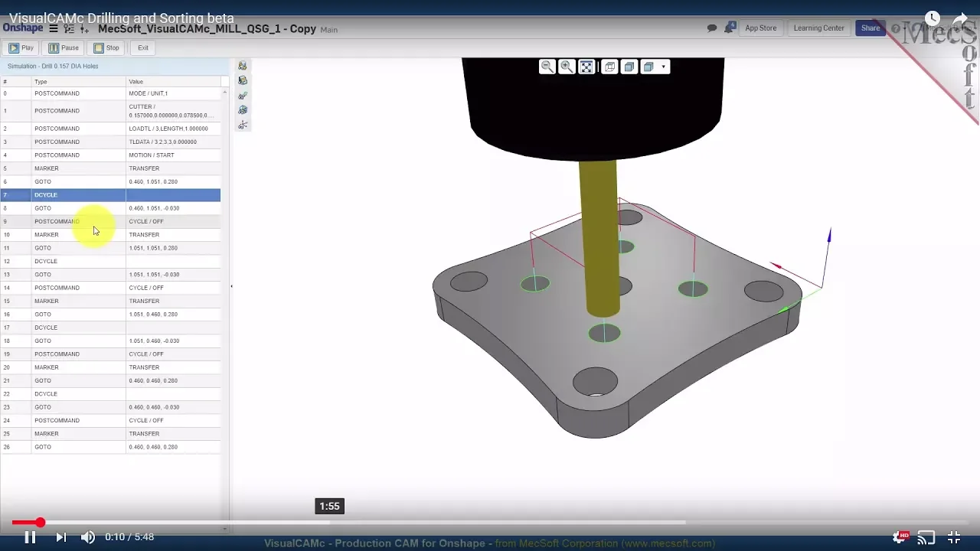Screen dimensions: 980x551
Task: Select row 2, LOADTL / 3,LENGTH,1.000000
Action: [110, 129]
